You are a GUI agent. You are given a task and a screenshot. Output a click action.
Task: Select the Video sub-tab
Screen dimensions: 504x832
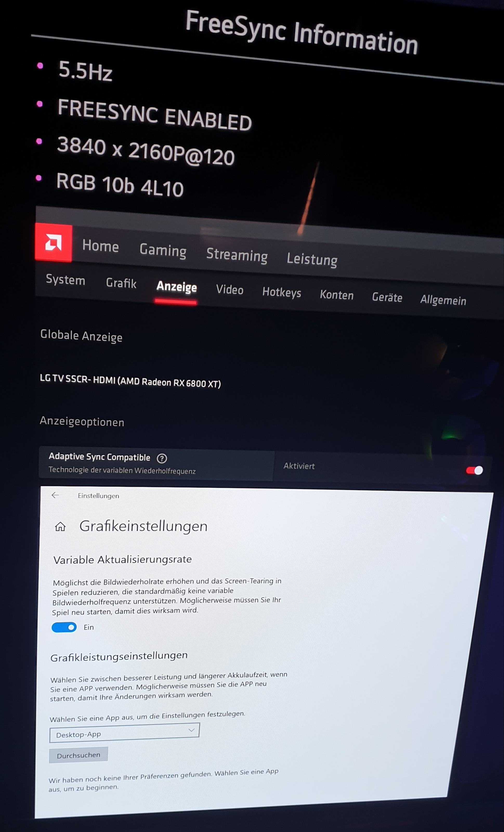coord(230,290)
